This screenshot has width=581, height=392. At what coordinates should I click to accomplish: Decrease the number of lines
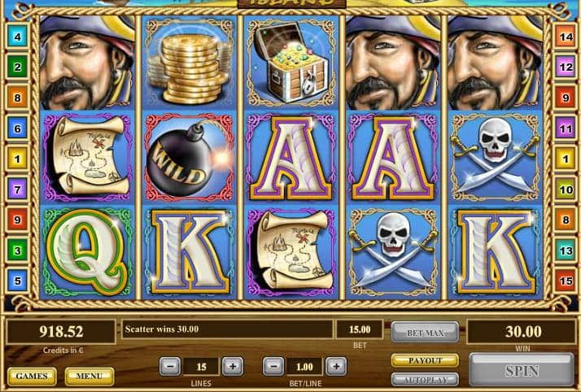(170, 367)
